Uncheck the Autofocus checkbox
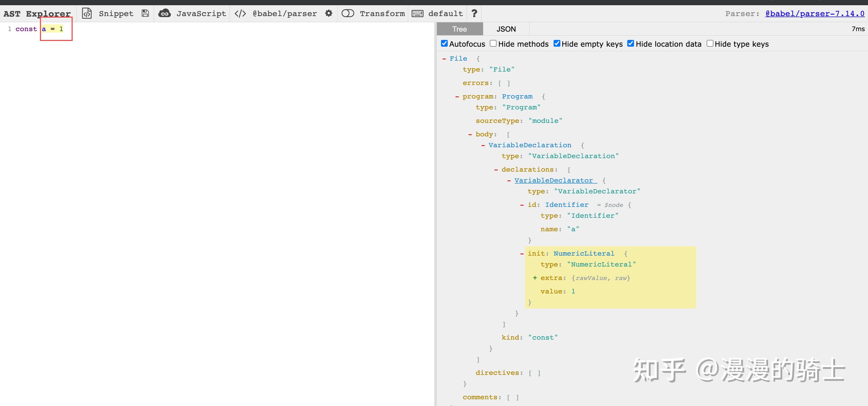The width and height of the screenshot is (868, 406). click(x=444, y=44)
